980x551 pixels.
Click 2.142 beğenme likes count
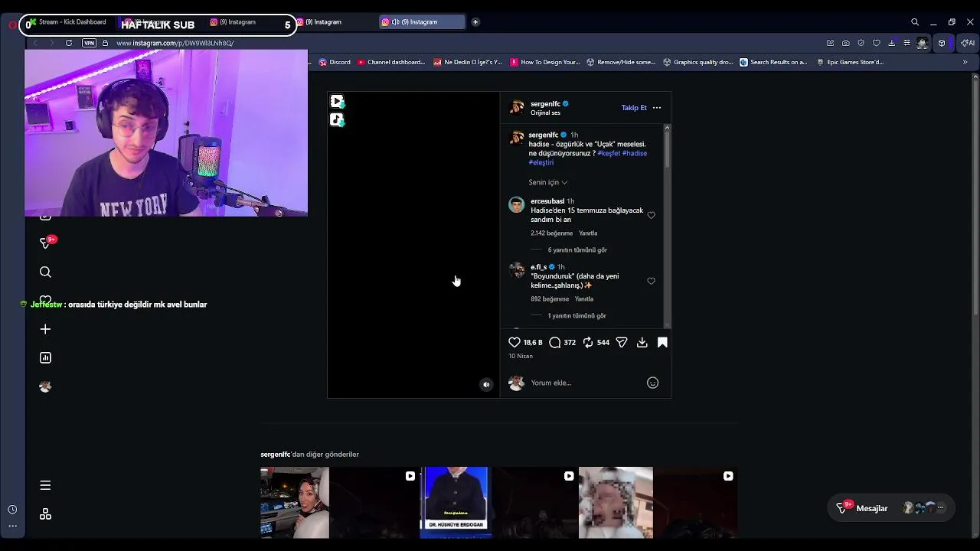[551, 233]
